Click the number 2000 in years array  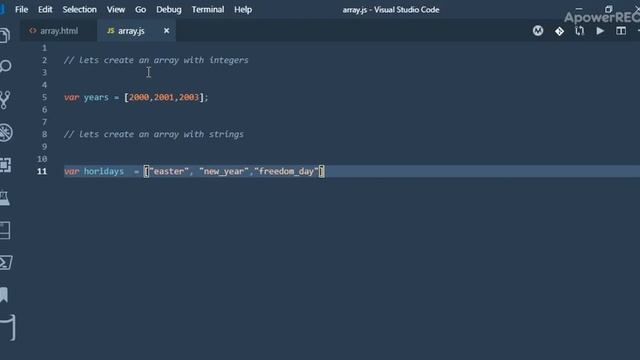(139, 98)
